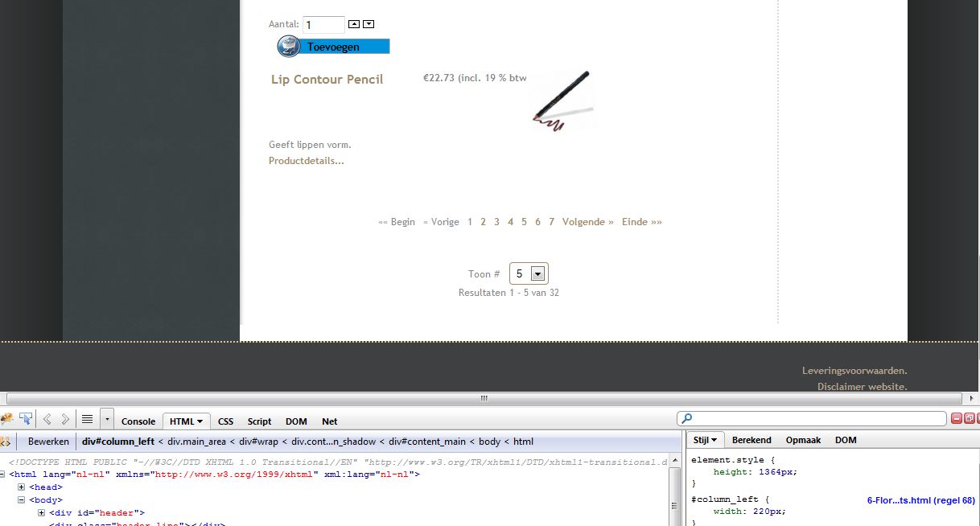
Task: Open the Disclaimer website footer link
Action: pos(863,387)
